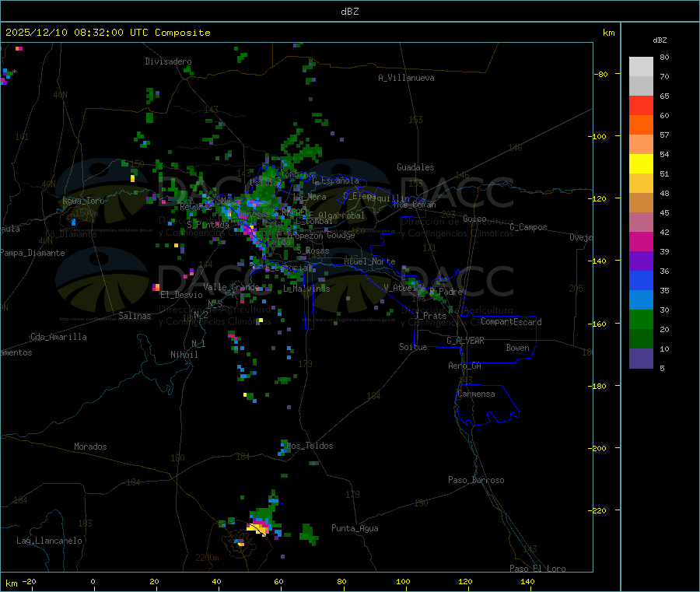Click the red 60 dBZ color swatch
Viewport: 700px width, 592px height.
click(x=641, y=105)
